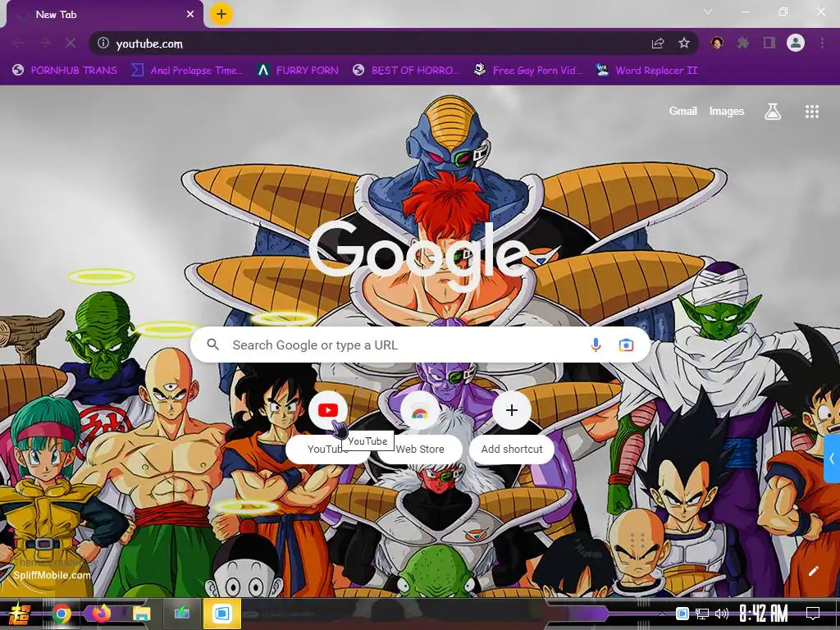Open the Extensions puzzle-piece menu
The width and height of the screenshot is (840, 630).
(743, 43)
